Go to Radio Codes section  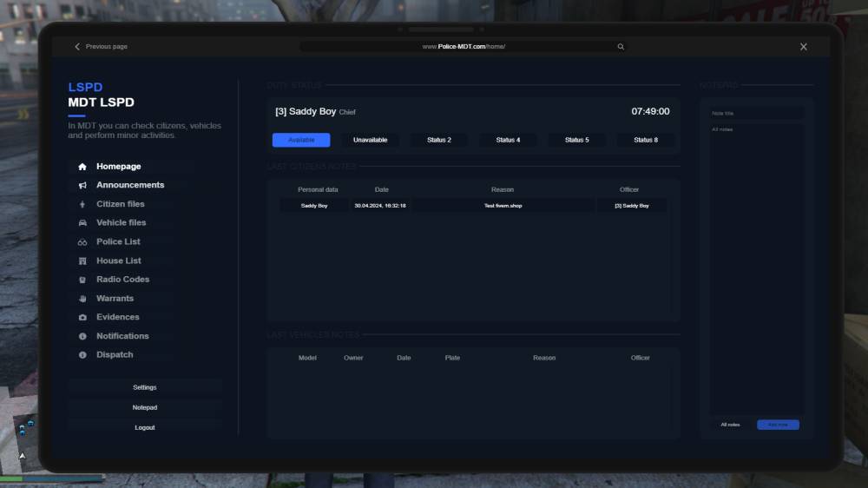pyautogui.click(x=122, y=280)
